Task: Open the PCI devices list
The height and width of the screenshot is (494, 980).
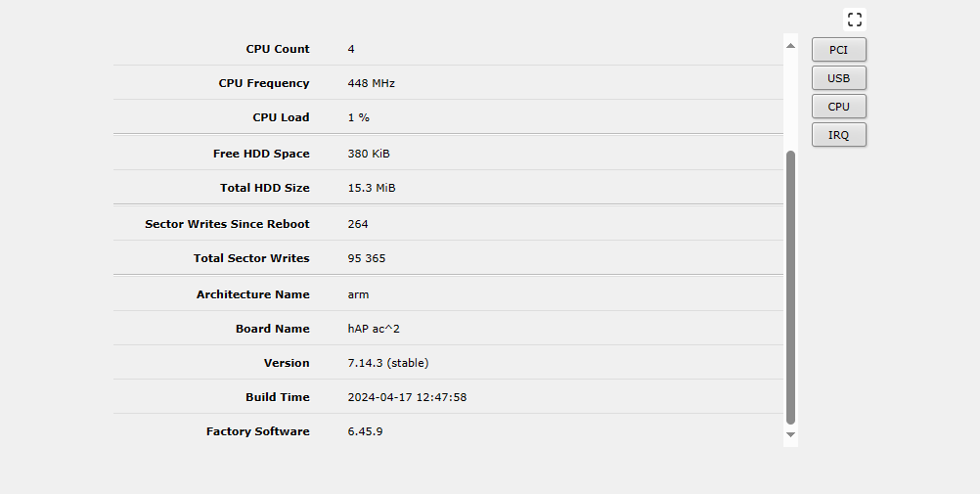Action: pyautogui.click(x=838, y=50)
